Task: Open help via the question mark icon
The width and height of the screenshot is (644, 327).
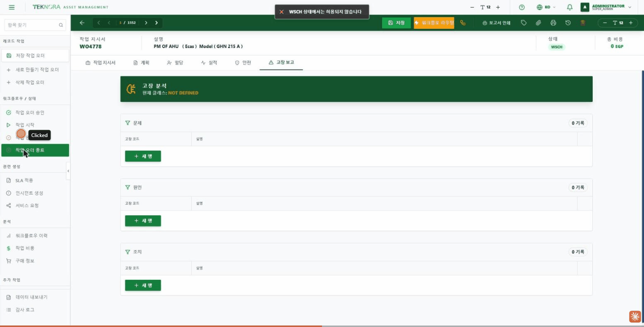Action: point(522,7)
